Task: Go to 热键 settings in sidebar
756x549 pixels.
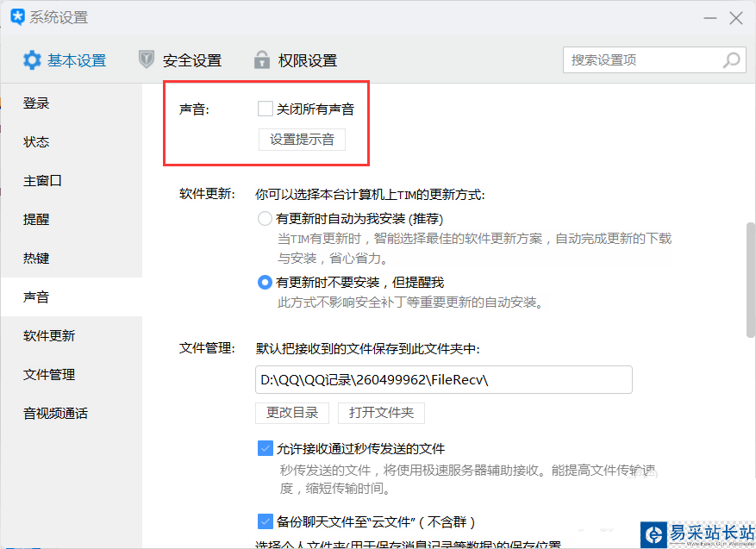Action: (36, 259)
